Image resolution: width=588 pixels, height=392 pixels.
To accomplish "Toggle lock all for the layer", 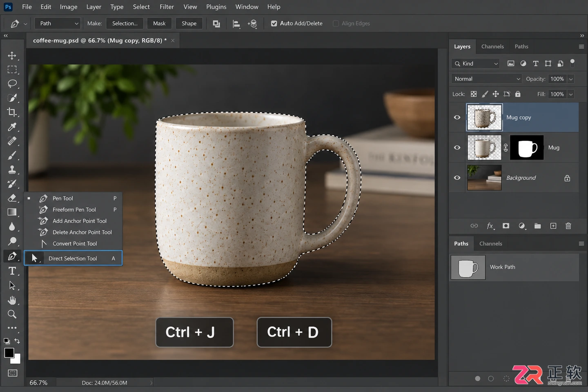I will (x=518, y=94).
